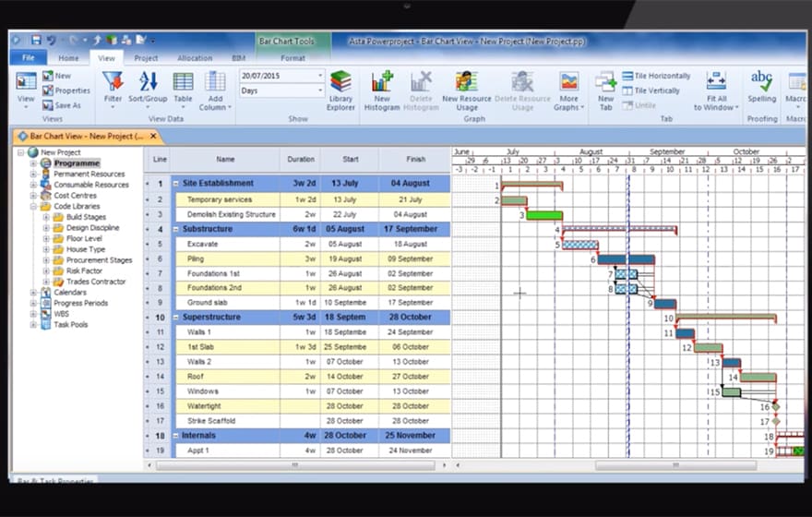Click the Name column header

(x=225, y=160)
